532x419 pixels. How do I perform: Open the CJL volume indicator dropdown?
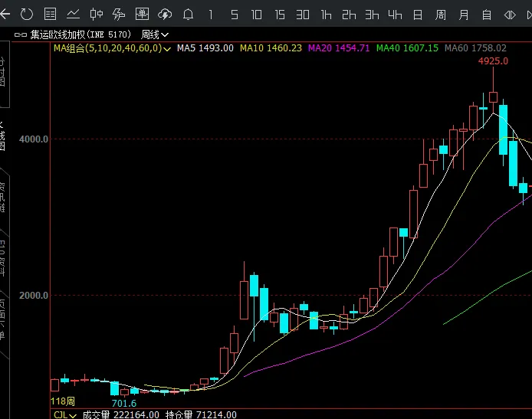tap(65, 415)
